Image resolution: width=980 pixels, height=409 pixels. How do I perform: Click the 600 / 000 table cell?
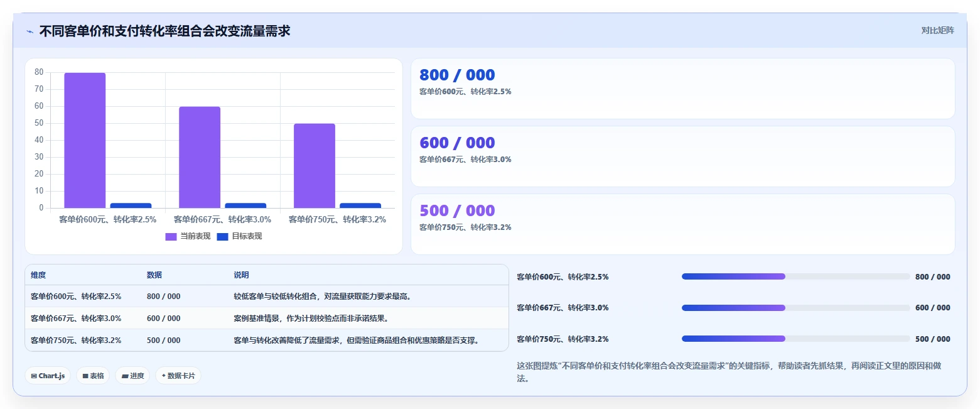coord(163,319)
